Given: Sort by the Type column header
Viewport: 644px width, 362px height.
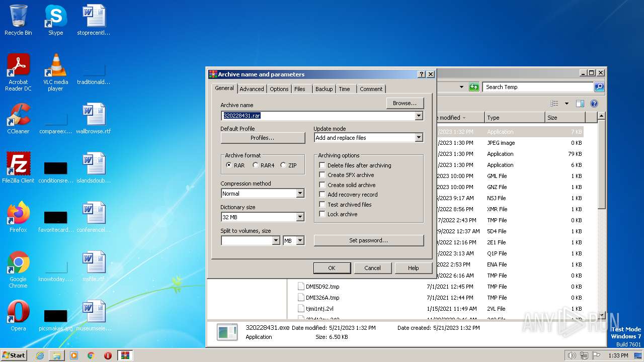Looking at the screenshot, I should pyautogui.click(x=515, y=118).
